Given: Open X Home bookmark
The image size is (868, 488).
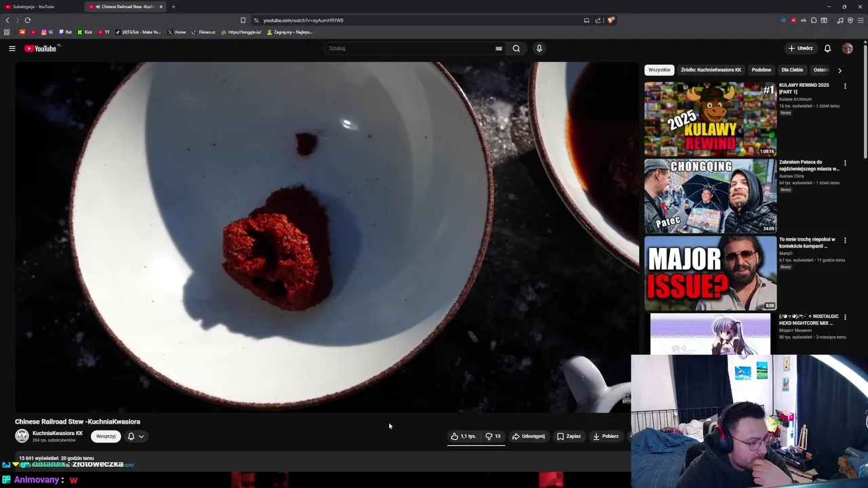Looking at the screenshot, I should tap(176, 32).
